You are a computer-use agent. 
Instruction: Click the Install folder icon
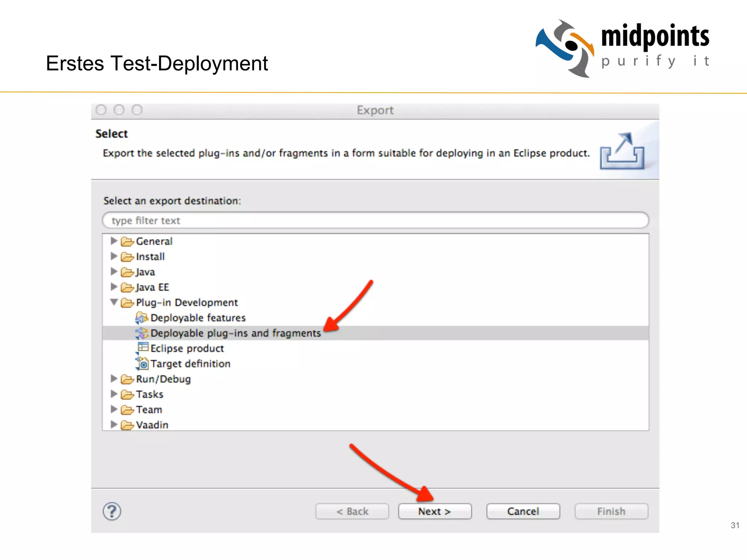pyautogui.click(x=127, y=257)
